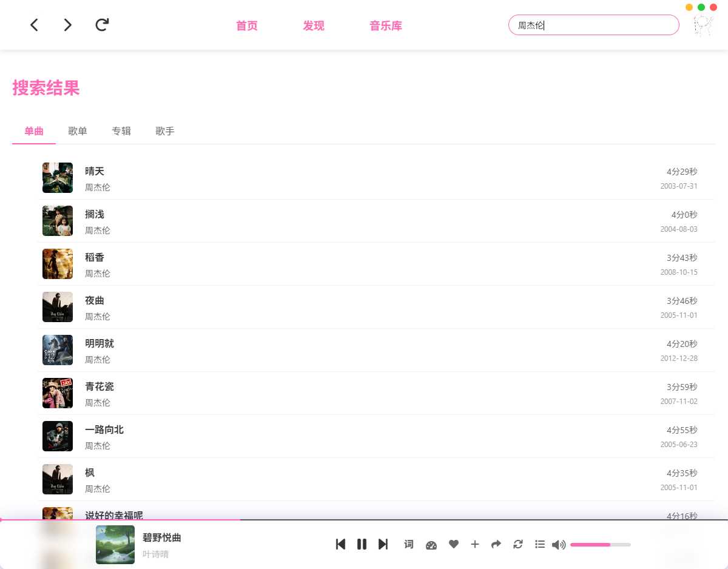Click the back navigation arrow
This screenshot has height=569, width=728.
34,25
